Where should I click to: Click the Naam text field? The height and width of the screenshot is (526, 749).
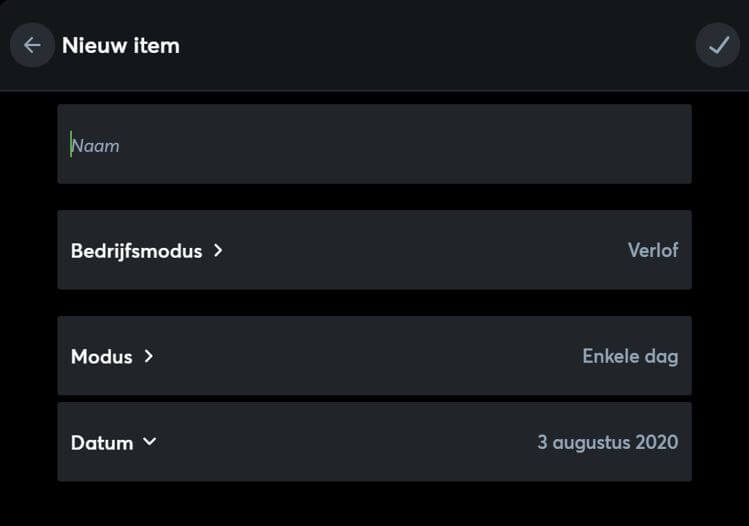(x=374, y=144)
